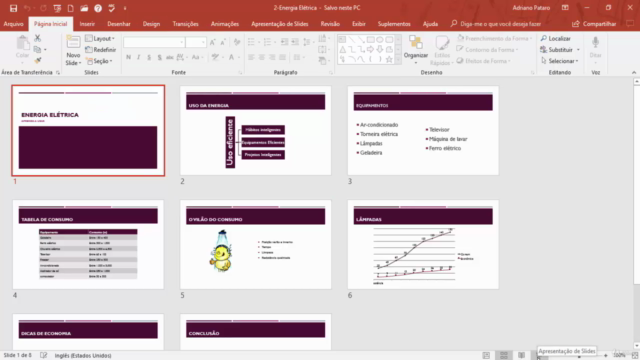The image size is (640, 360).
Task: Click the Undo arrow in quick access toolbar
Action: pos(27,8)
